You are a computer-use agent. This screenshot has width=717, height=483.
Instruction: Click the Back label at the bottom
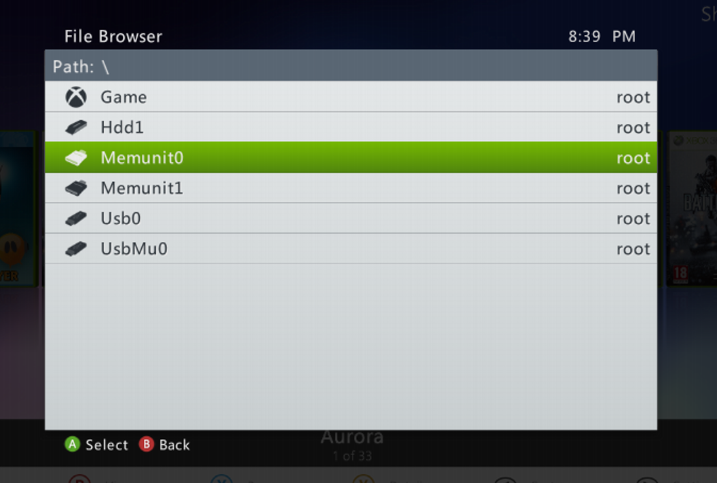(x=174, y=445)
